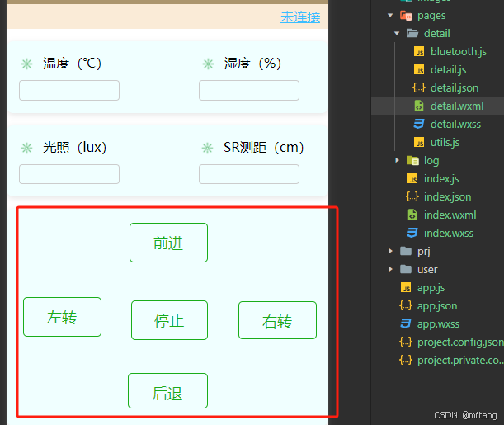The height and width of the screenshot is (425, 504).
Task: Expand the log folder arrow
Action: [397, 160]
